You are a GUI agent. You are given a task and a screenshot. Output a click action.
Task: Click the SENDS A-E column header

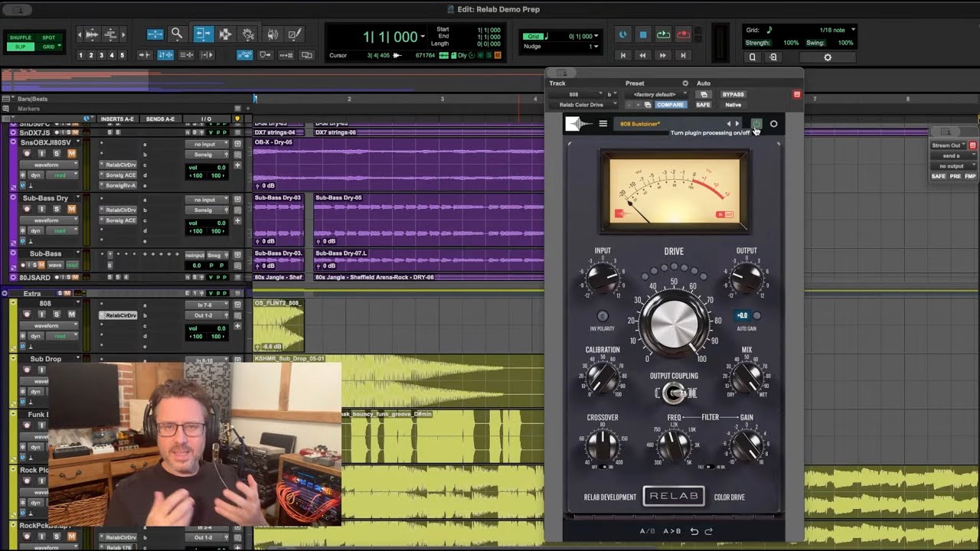(161, 119)
